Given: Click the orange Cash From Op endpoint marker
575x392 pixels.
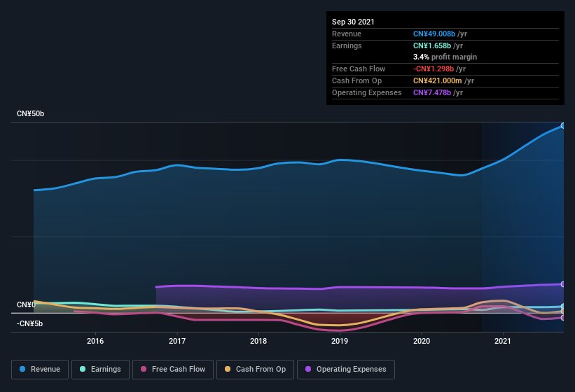Looking at the screenshot, I should pyautogui.click(x=563, y=311).
